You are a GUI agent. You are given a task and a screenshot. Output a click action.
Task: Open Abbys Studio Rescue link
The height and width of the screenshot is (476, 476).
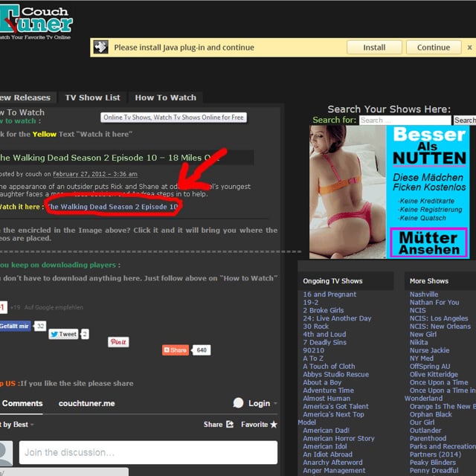pos(335,374)
